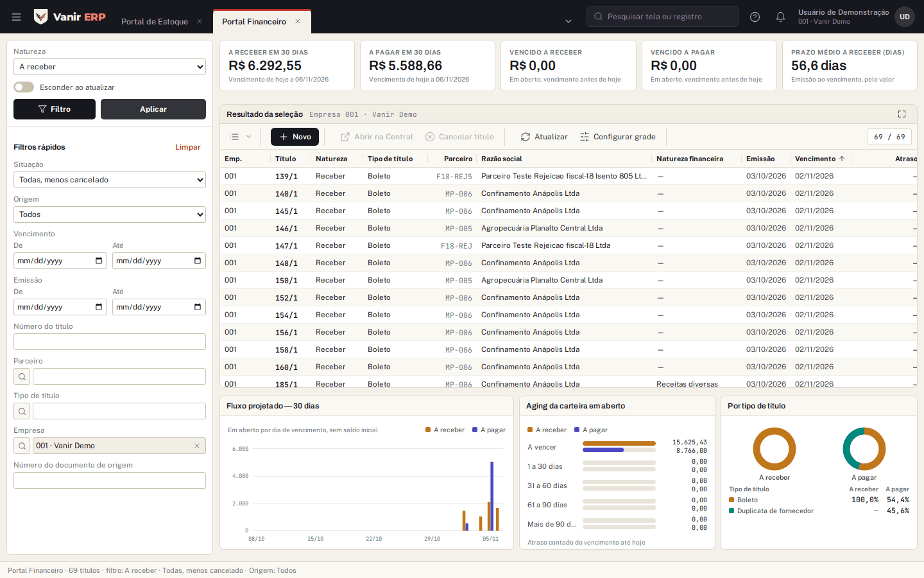Toggle Esconder ao atualizar switch
Image resolution: width=924 pixels, height=578 pixels.
pos(24,87)
